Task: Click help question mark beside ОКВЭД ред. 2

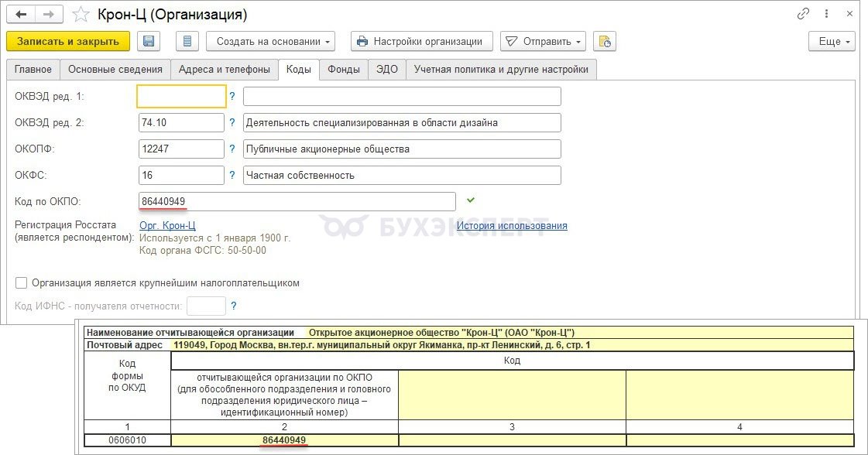Action: [232, 122]
